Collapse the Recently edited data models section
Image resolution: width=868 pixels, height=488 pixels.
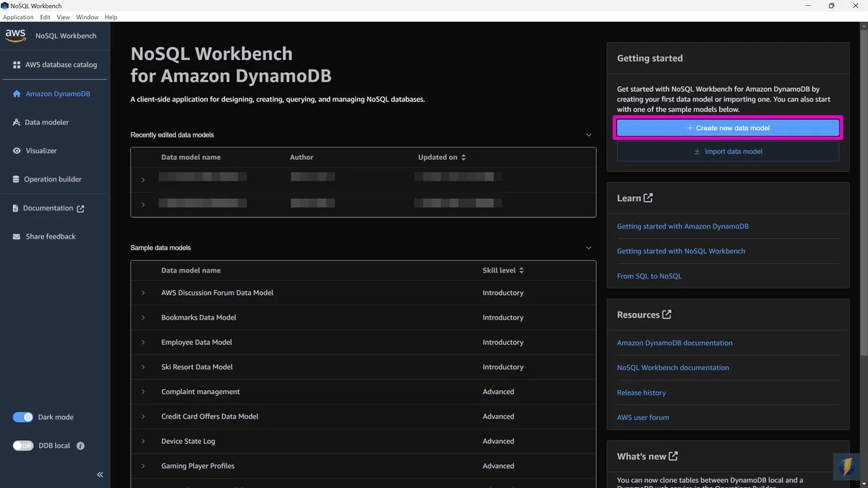[x=589, y=135]
